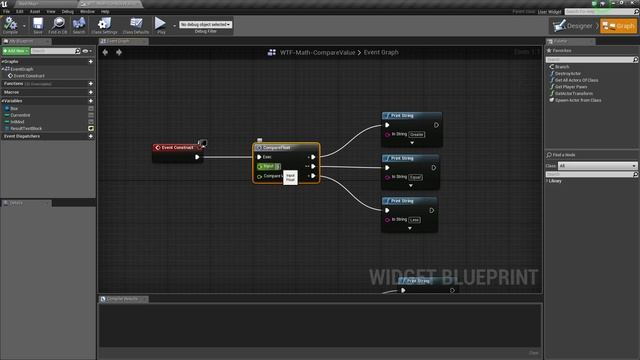Switch to Graph mode

point(618,26)
